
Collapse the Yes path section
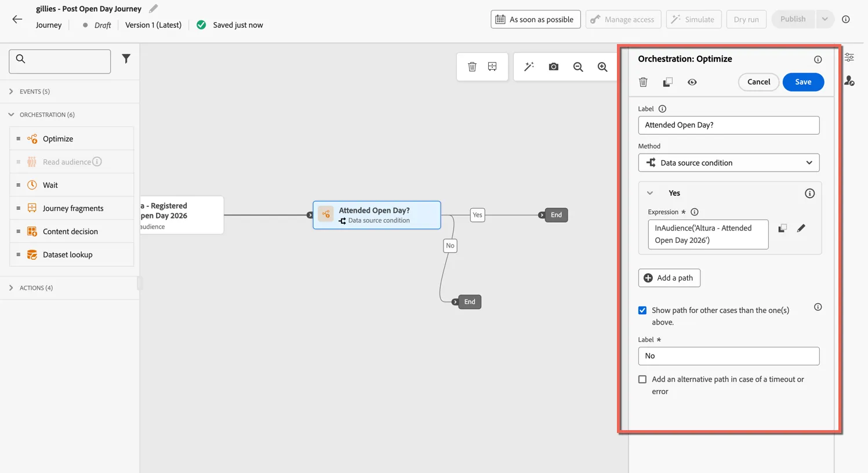coord(649,193)
